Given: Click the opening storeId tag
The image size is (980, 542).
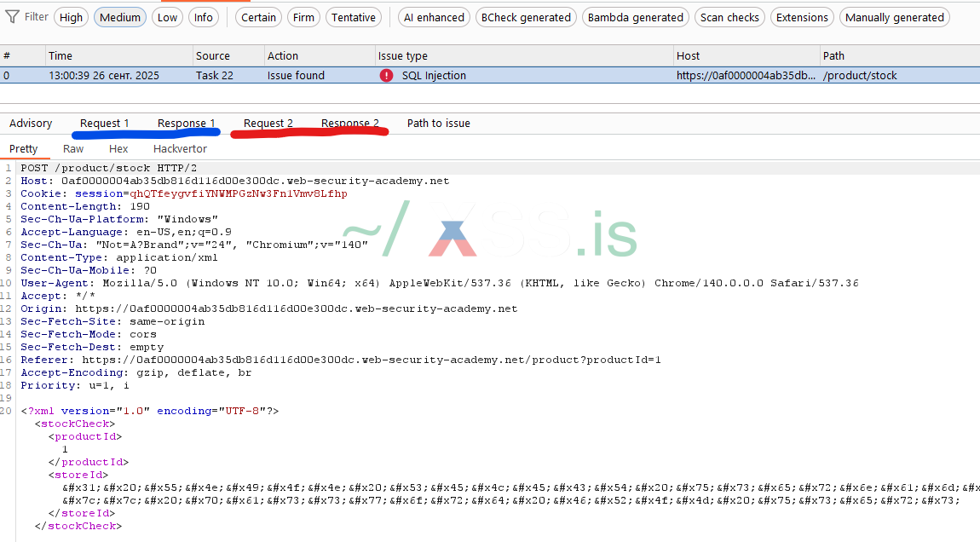Looking at the screenshot, I should pyautogui.click(x=78, y=476).
